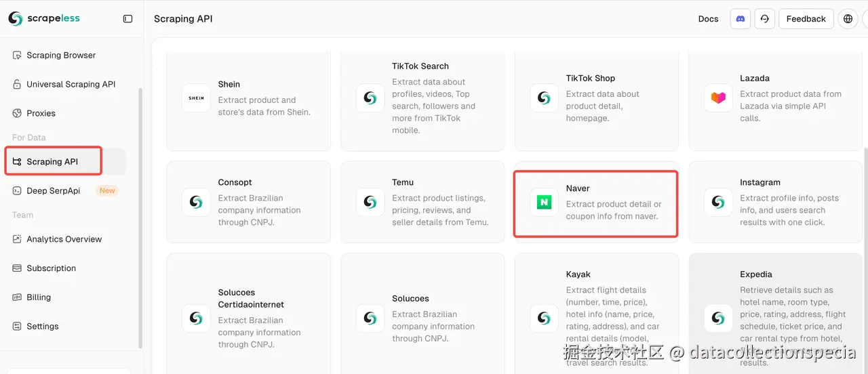This screenshot has height=374, width=868.
Task: Open the Discord icon button
Action: coord(741,19)
